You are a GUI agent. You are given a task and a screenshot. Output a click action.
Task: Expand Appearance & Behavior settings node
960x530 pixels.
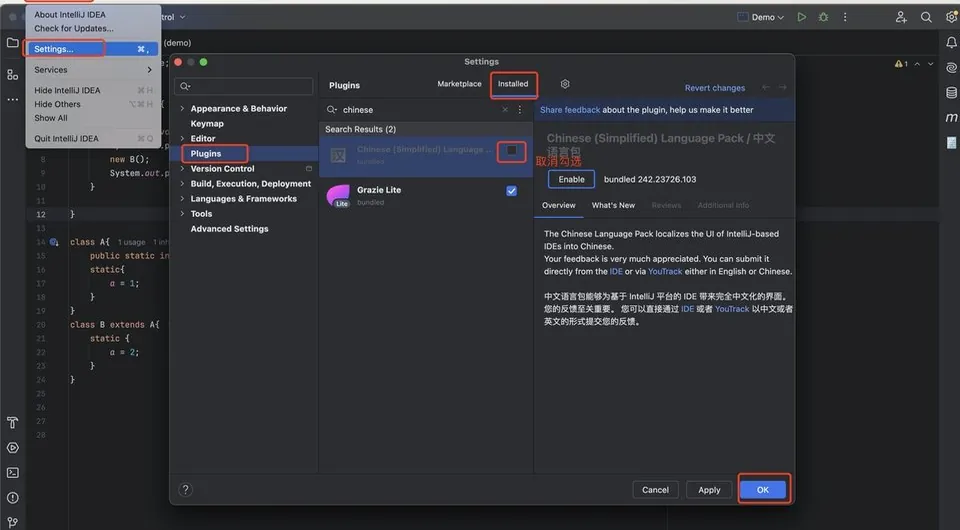coord(182,108)
